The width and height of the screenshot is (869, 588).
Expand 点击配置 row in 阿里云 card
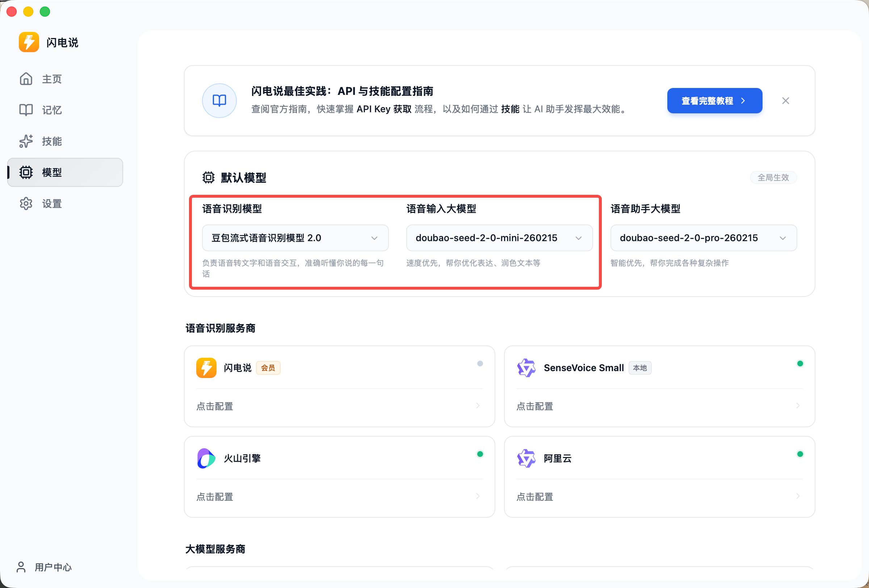pos(660,496)
